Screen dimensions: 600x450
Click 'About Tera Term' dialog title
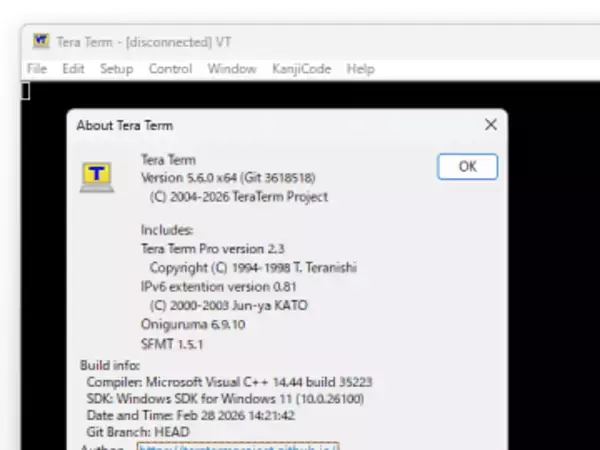(x=125, y=126)
